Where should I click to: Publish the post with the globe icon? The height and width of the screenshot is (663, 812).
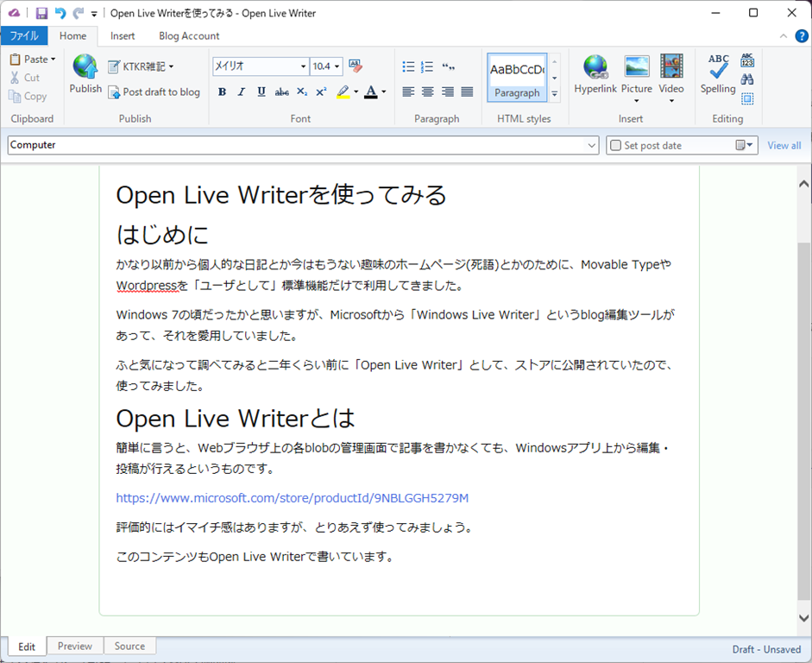click(x=85, y=74)
